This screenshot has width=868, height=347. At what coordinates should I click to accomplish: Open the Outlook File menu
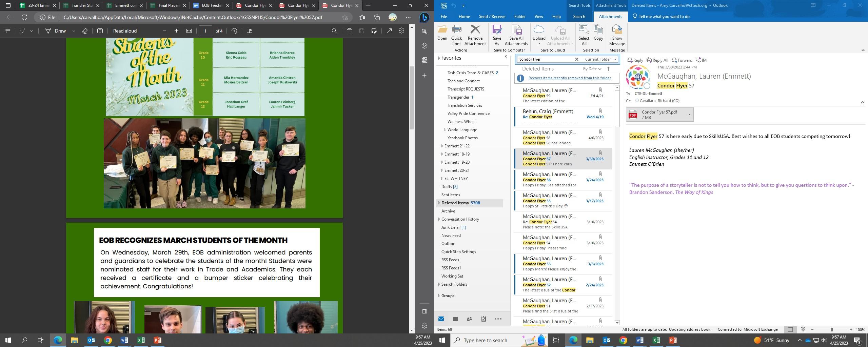pyautogui.click(x=443, y=17)
